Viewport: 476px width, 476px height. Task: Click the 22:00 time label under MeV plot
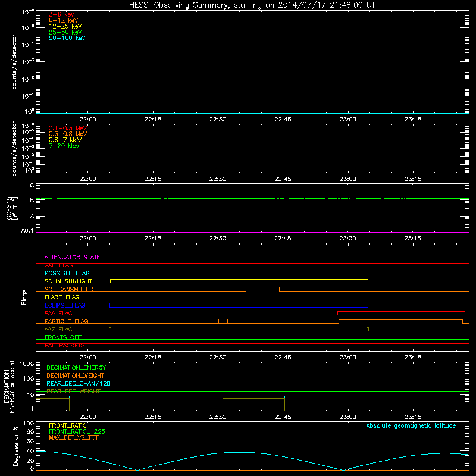tap(87, 179)
